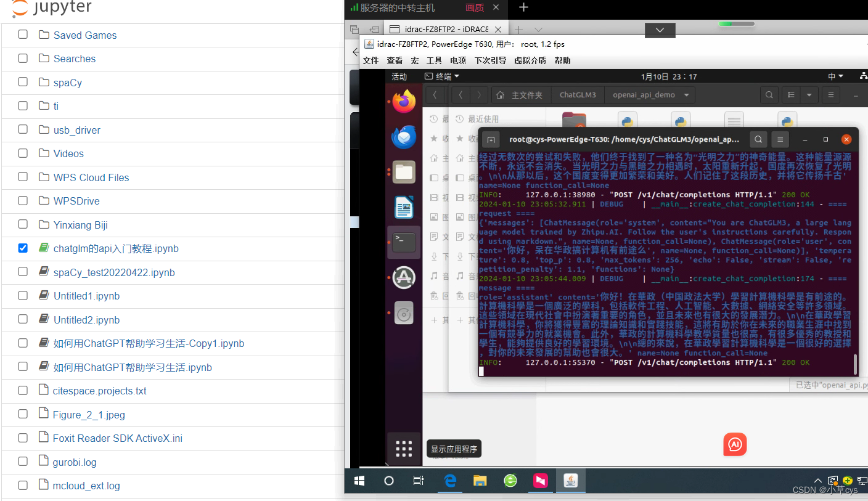Open the terminal hamburger menu
The width and height of the screenshot is (868, 501).
tap(780, 139)
